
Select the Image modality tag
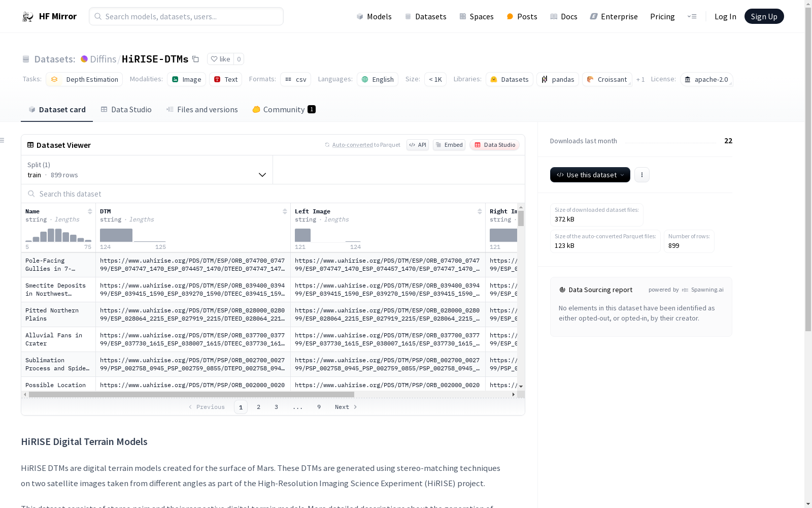click(x=186, y=79)
